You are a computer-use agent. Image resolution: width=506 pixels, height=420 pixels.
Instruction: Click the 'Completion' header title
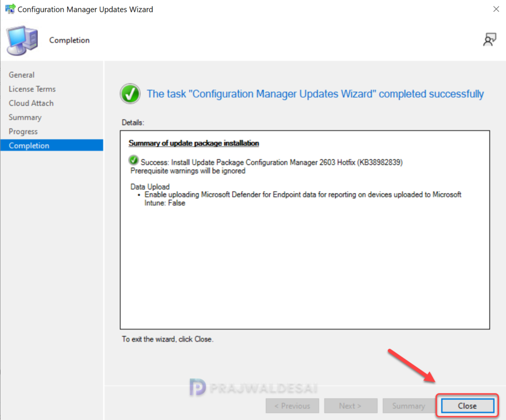click(69, 40)
